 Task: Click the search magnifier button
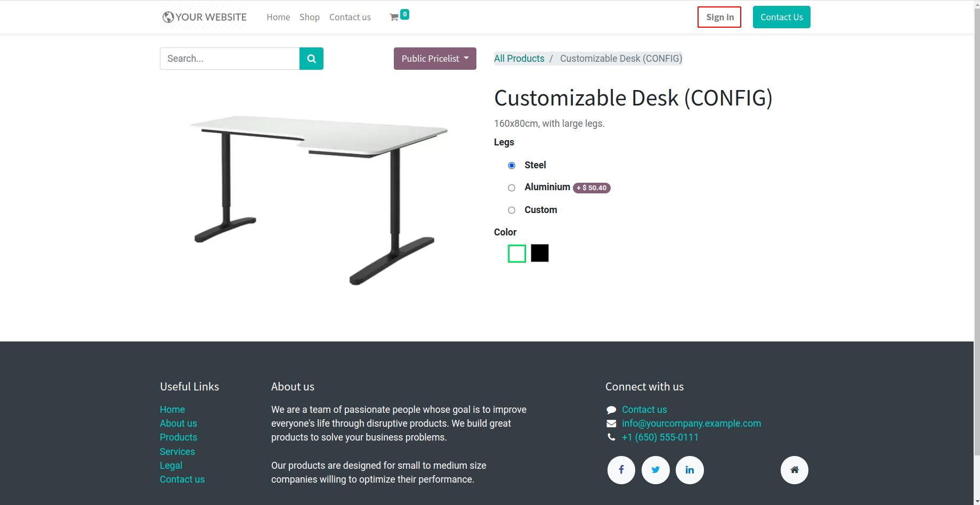[x=311, y=59]
